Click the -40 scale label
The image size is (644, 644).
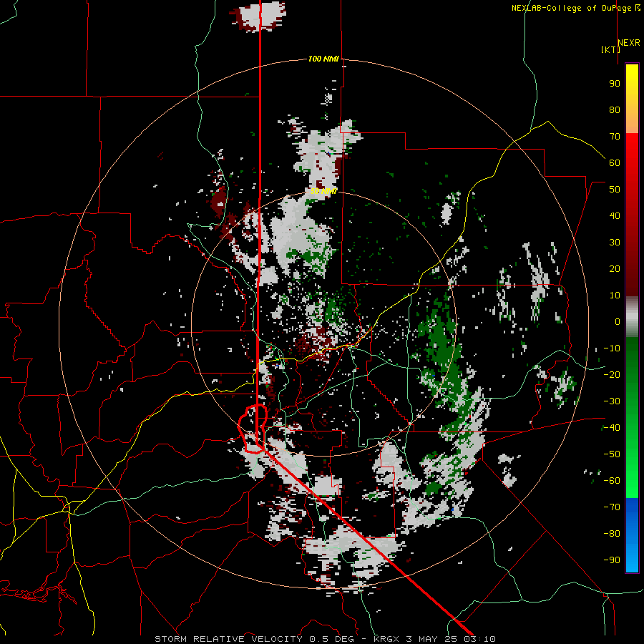tap(612, 428)
